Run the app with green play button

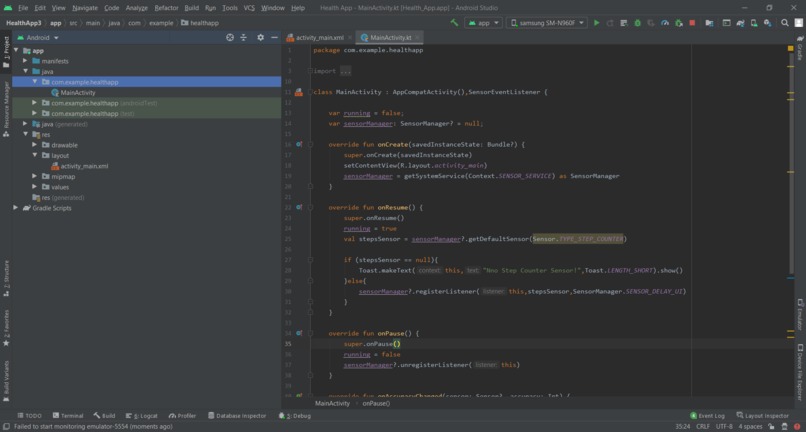(x=596, y=23)
